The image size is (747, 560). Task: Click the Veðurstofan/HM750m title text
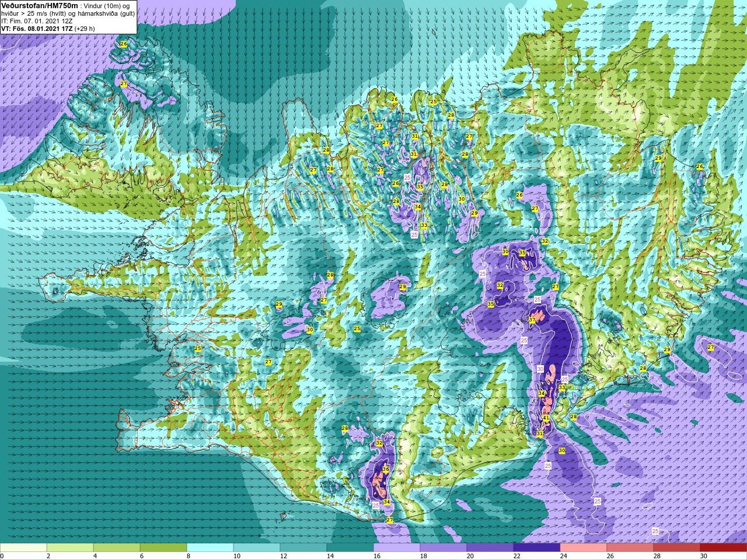point(39,5)
